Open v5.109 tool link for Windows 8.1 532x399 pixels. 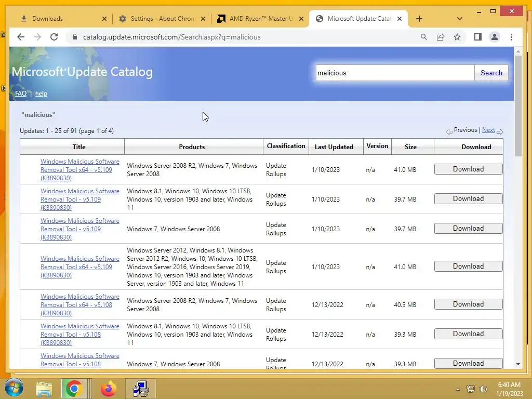[79, 199]
